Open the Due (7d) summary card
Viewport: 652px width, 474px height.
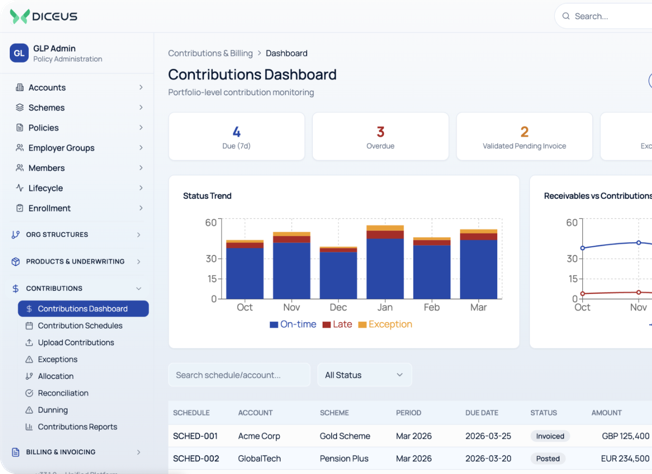(x=237, y=136)
